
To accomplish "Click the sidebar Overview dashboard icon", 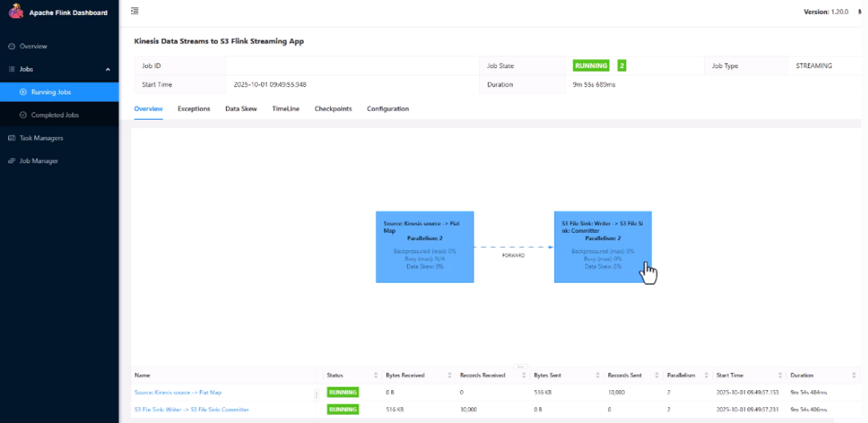I will point(12,46).
